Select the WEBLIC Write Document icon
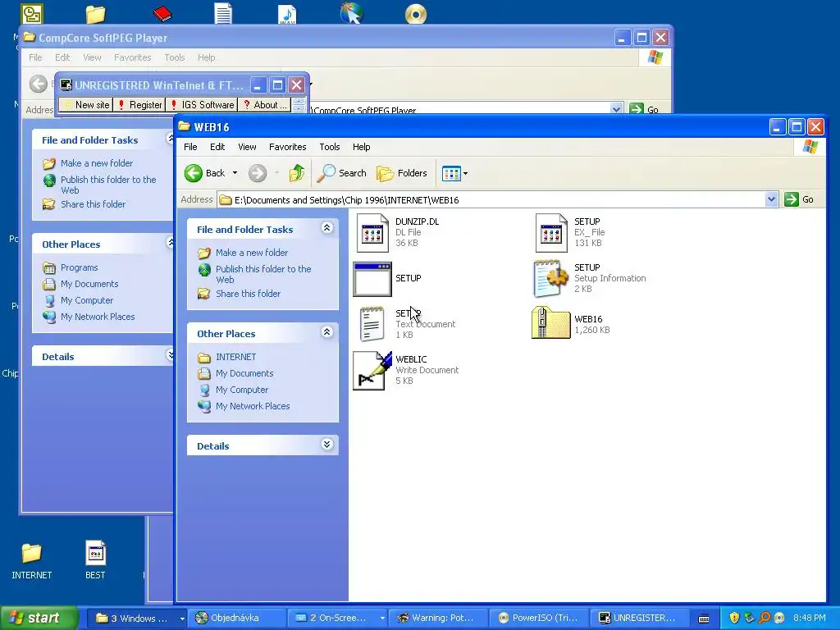Image resolution: width=840 pixels, height=630 pixels. pyautogui.click(x=372, y=370)
